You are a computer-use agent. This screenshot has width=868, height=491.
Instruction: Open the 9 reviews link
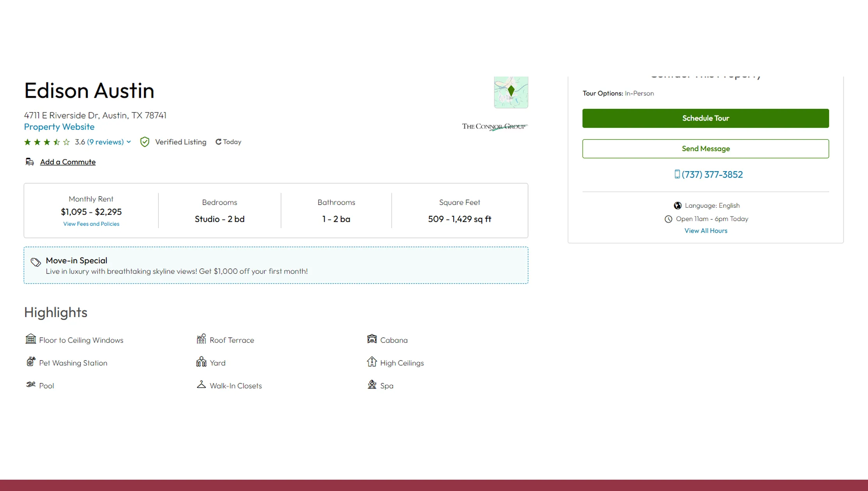105,142
